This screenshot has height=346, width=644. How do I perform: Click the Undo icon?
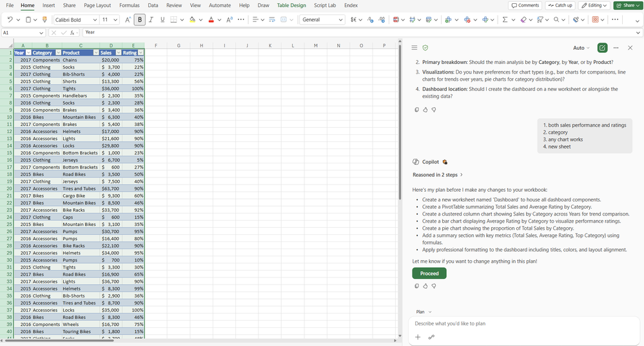pyautogui.click(x=10, y=19)
